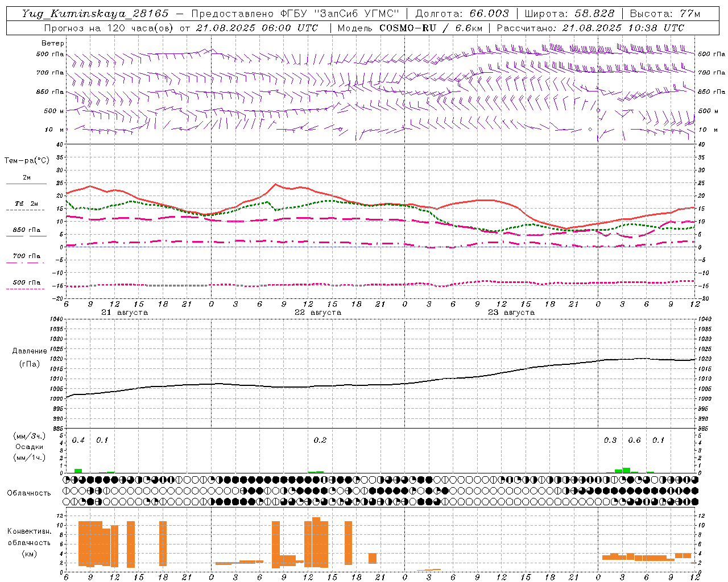Click the solid line sample under the 2м legend

[26, 184]
